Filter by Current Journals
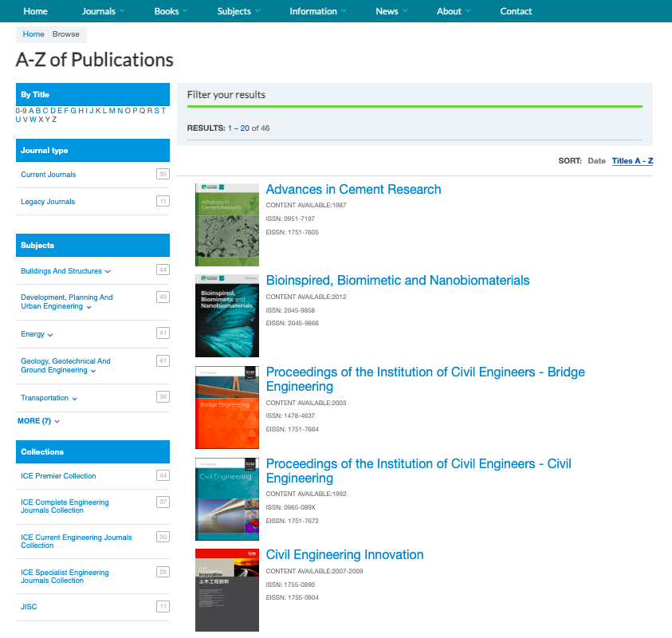This screenshot has width=672, height=638. click(x=49, y=175)
